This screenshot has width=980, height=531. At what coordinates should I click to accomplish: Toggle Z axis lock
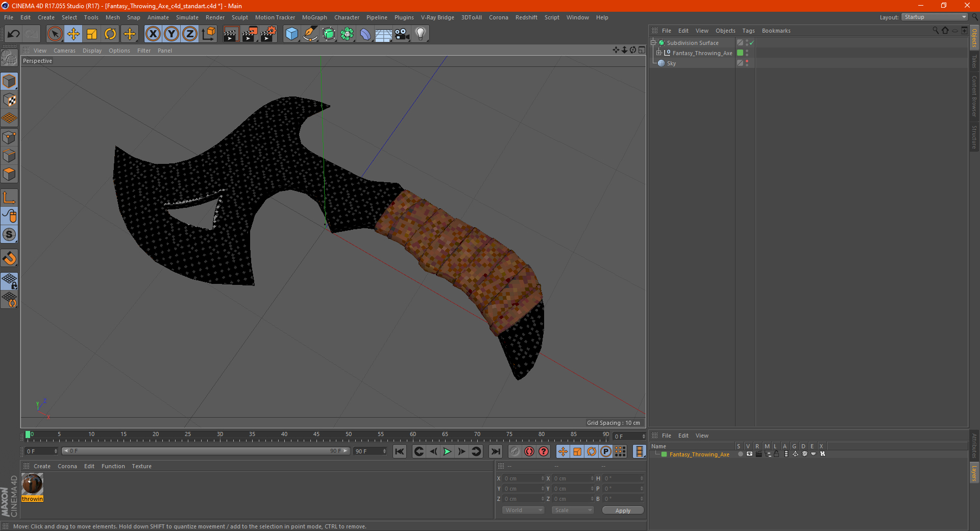pos(190,34)
